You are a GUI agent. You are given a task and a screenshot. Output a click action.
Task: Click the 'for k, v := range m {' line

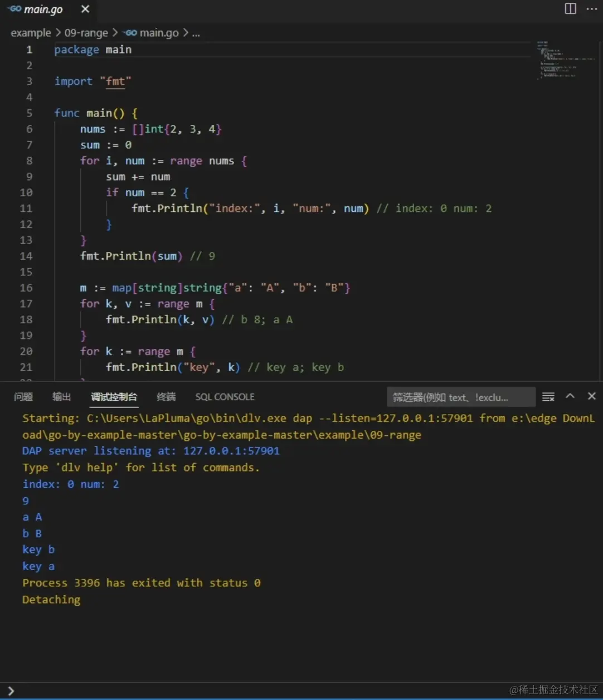pyautogui.click(x=148, y=304)
